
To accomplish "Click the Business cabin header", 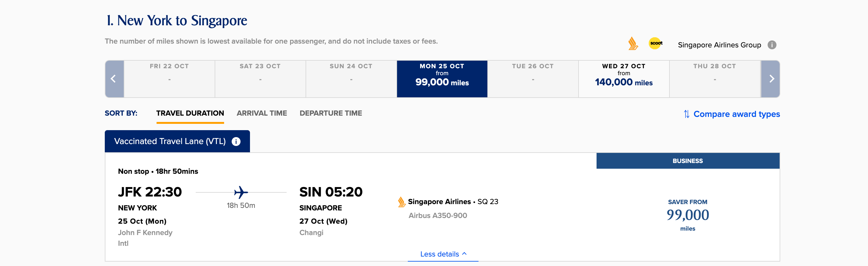I will click(x=687, y=161).
